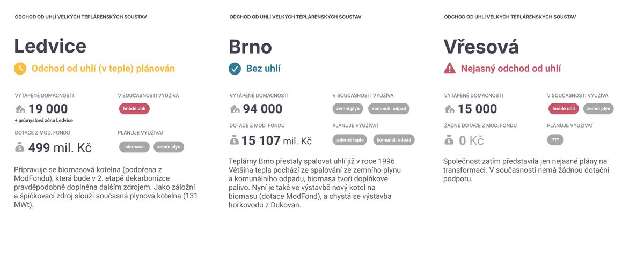Viewport: 644px width, 268px height.
Task: Click the '???' planned fuel tag in Vřesová
Action: coord(555,140)
